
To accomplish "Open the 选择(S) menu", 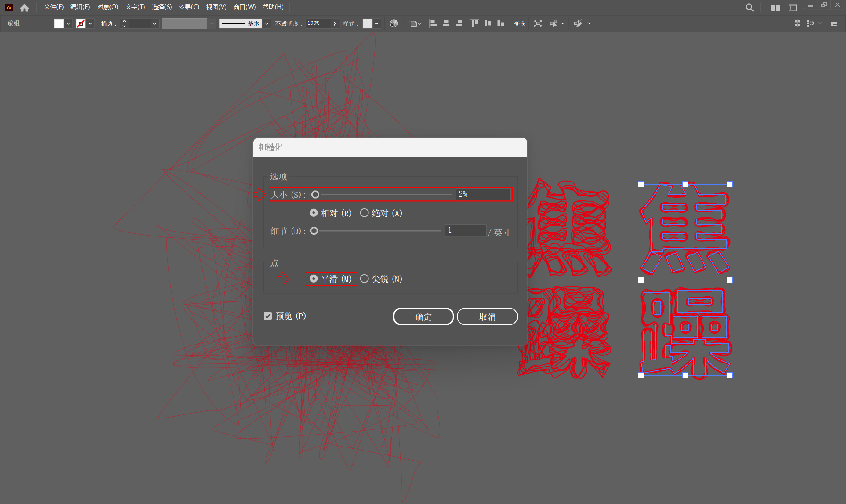I will (x=162, y=7).
